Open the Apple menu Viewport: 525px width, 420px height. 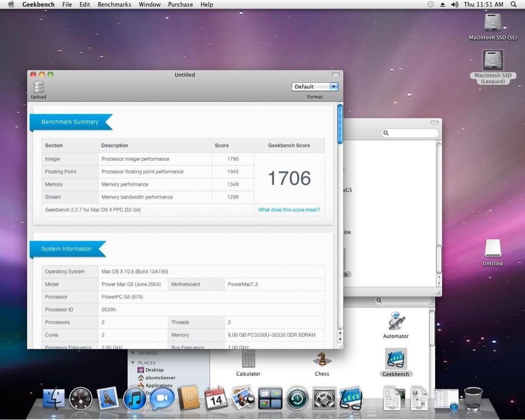coord(11,4)
